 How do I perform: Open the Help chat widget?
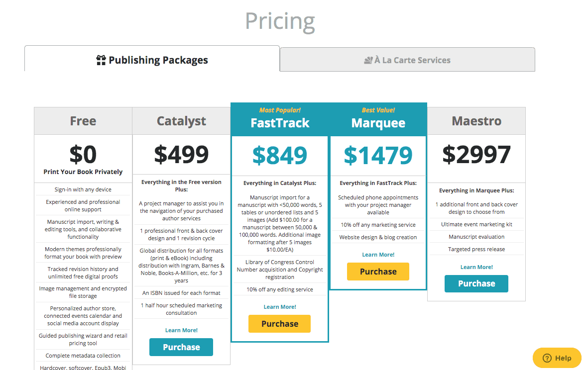557,358
